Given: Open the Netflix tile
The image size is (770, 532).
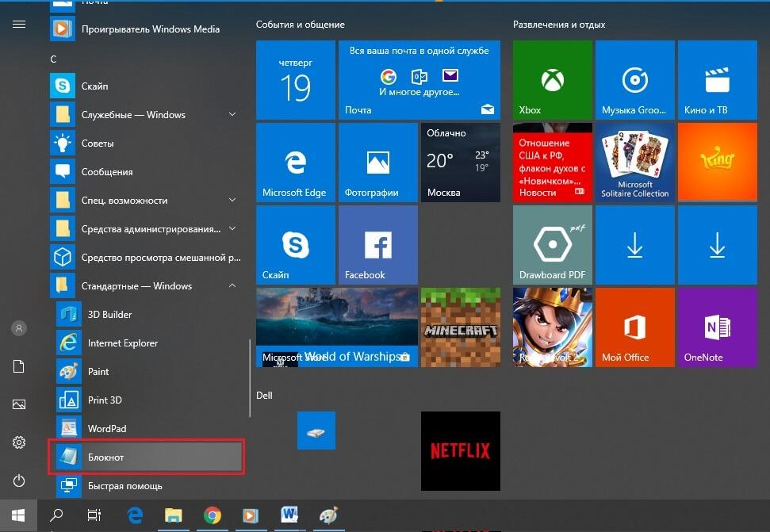Looking at the screenshot, I should [461, 451].
